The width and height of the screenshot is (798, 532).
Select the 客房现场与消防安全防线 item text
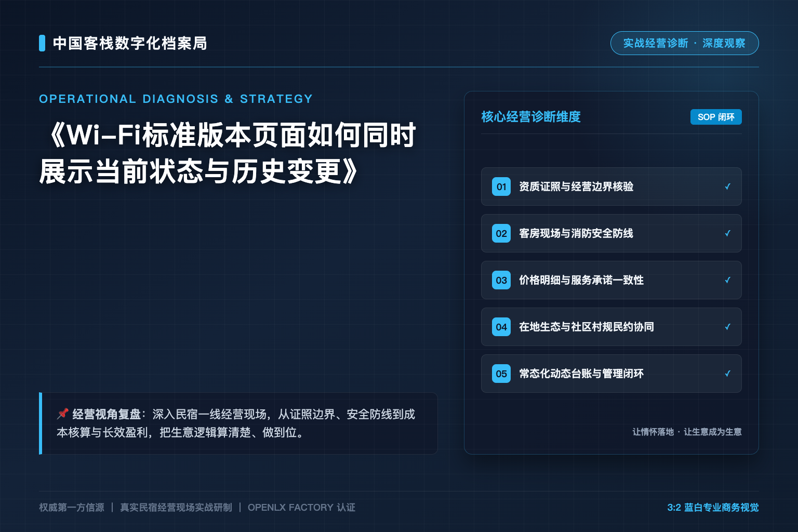576,233
